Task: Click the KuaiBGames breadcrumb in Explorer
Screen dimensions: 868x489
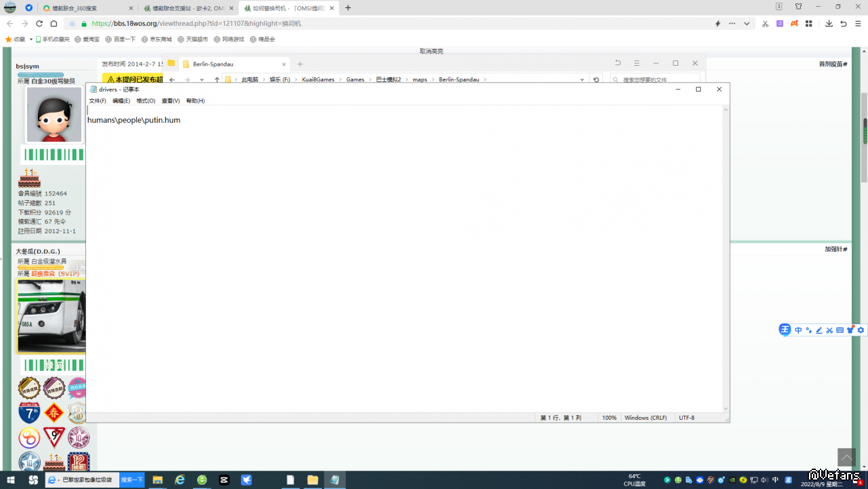Action: tap(318, 79)
